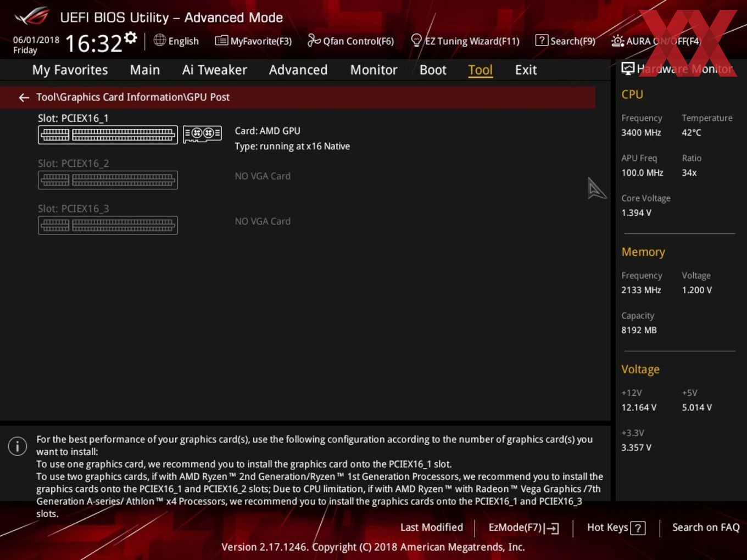Open Hot Keys help
The height and width of the screenshot is (560, 747).
(x=616, y=528)
